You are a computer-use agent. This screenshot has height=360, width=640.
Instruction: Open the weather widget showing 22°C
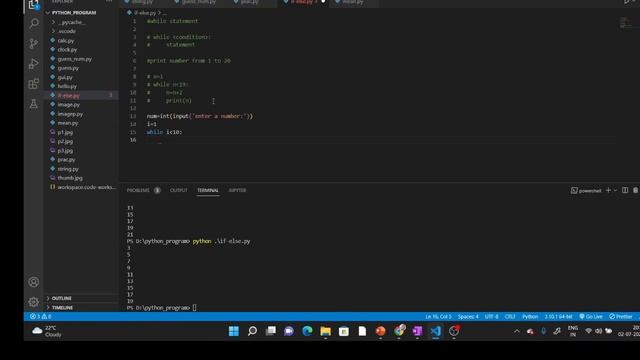click(47, 331)
